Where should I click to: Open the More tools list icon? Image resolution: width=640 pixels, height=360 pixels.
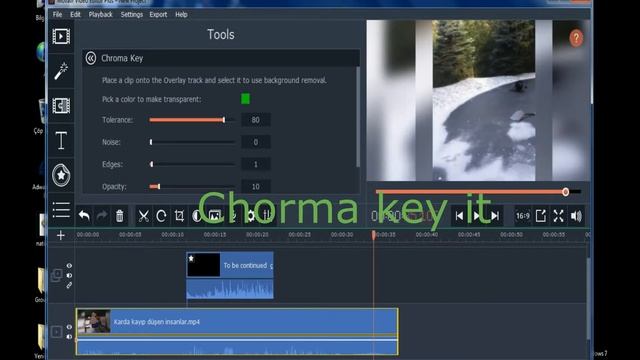pyautogui.click(x=61, y=210)
